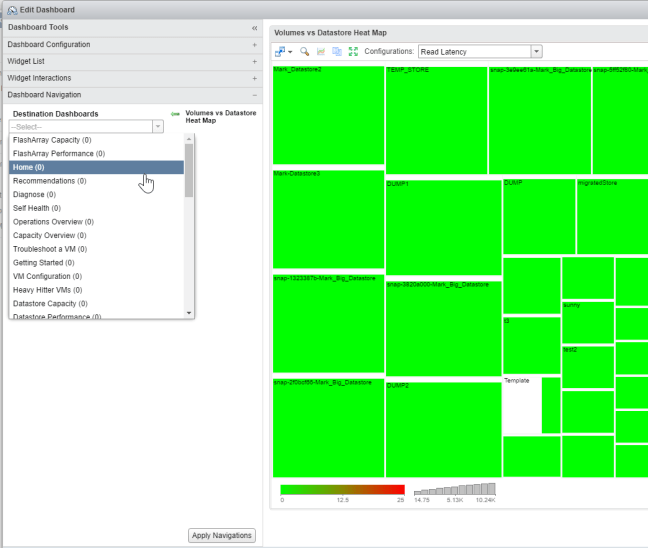Expand the Widget Interactions section
This screenshot has height=548, width=648.
(x=254, y=78)
